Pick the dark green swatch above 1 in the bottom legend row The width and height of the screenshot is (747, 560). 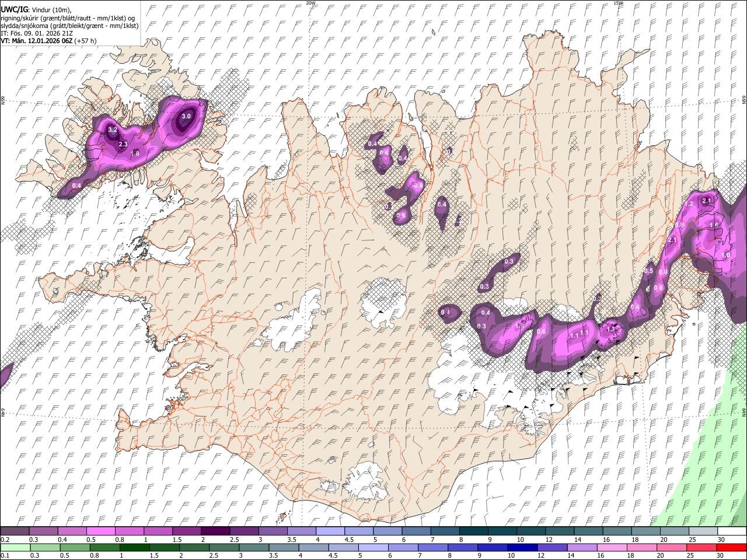coord(135,547)
